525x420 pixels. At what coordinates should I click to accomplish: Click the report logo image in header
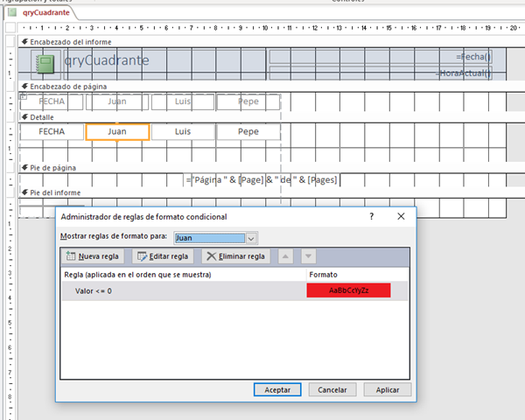pyautogui.click(x=45, y=64)
